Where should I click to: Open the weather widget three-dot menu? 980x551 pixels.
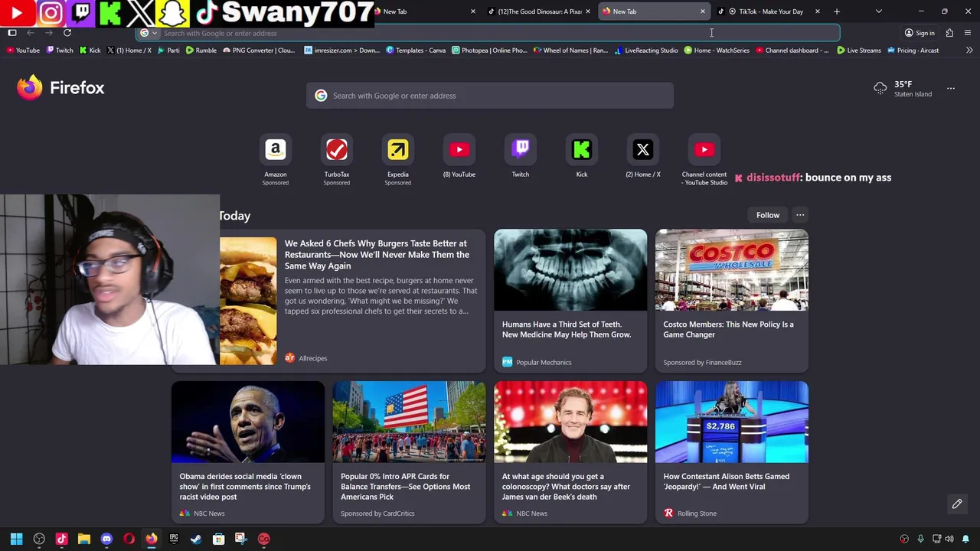pos(951,89)
